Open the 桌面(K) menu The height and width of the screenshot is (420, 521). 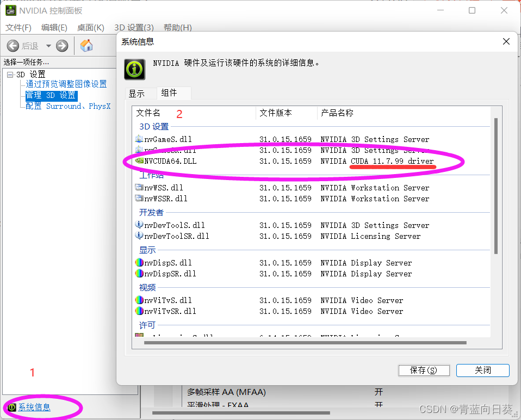click(x=91, y=28)
